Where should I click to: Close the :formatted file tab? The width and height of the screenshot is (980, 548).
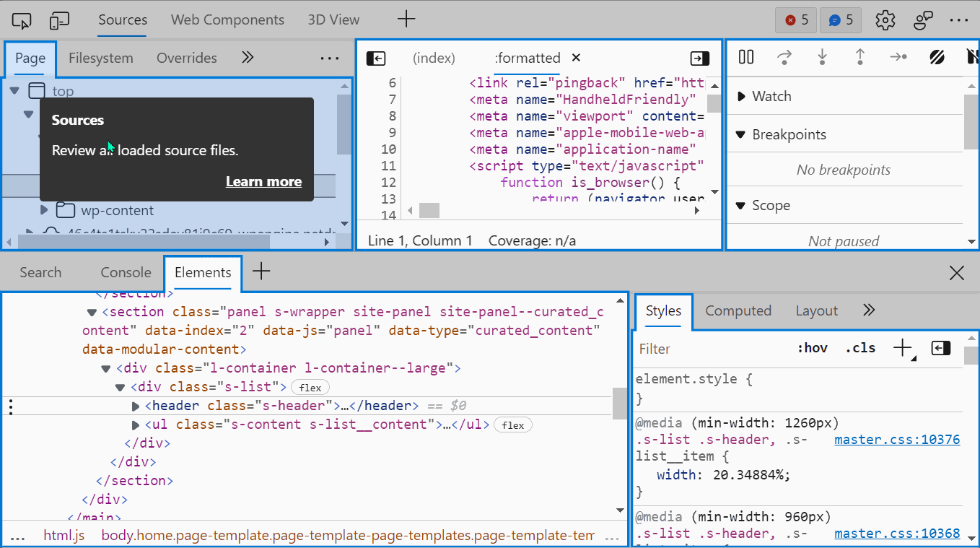pyautogui.click(x=576, y=58)
